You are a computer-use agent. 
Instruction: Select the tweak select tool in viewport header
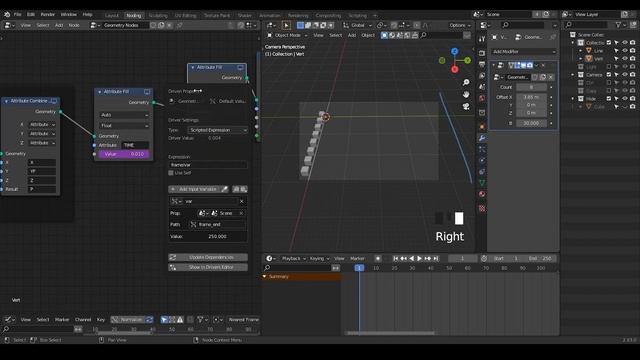286,25
